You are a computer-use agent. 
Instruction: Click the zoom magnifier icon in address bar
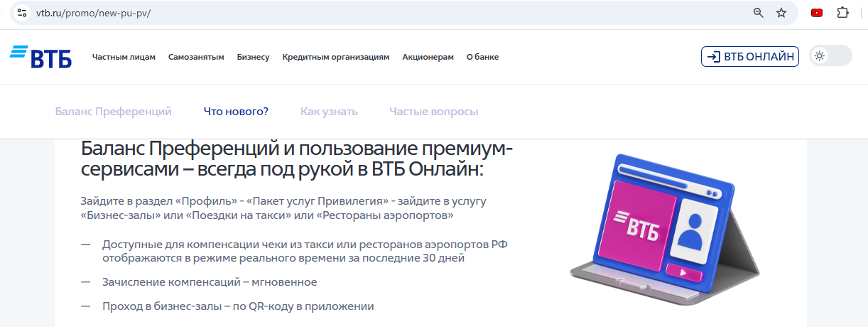click(759, 13)
